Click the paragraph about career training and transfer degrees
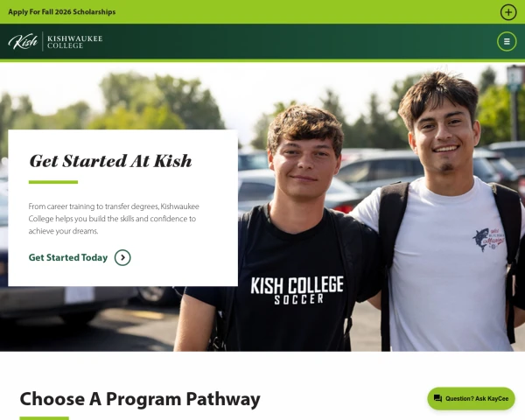This screenshot has height=420, width=525. [114, 219]
